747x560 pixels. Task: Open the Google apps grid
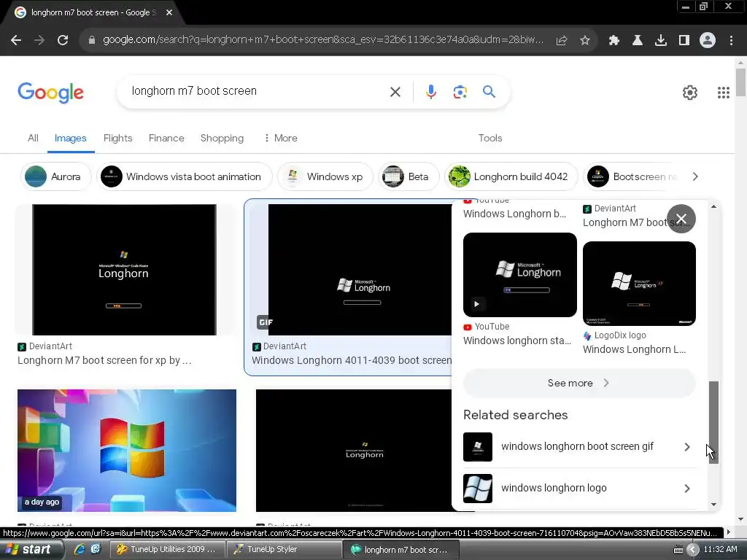point(724,93)
